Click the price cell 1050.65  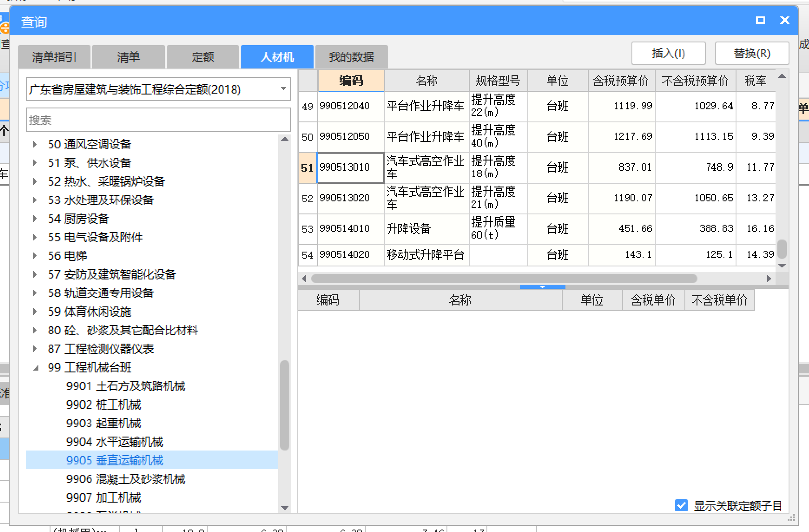[x=695, y=198]
